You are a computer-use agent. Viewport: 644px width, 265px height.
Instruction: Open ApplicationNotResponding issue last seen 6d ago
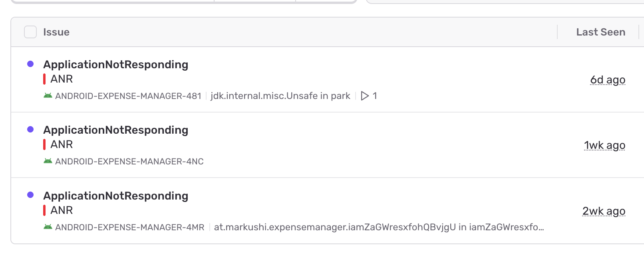click(115, 65)
